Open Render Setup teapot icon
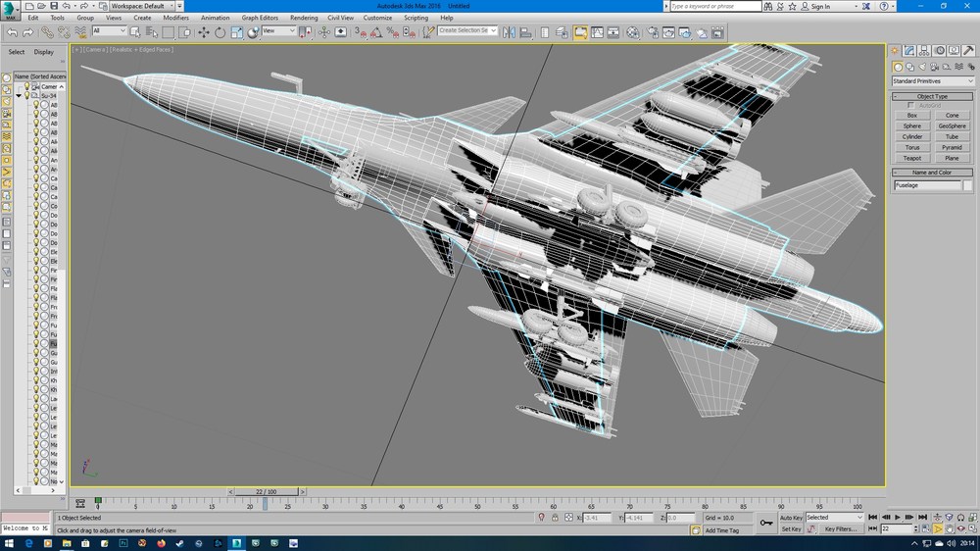This screenshot has width=980, height=551. click(653, 32)
